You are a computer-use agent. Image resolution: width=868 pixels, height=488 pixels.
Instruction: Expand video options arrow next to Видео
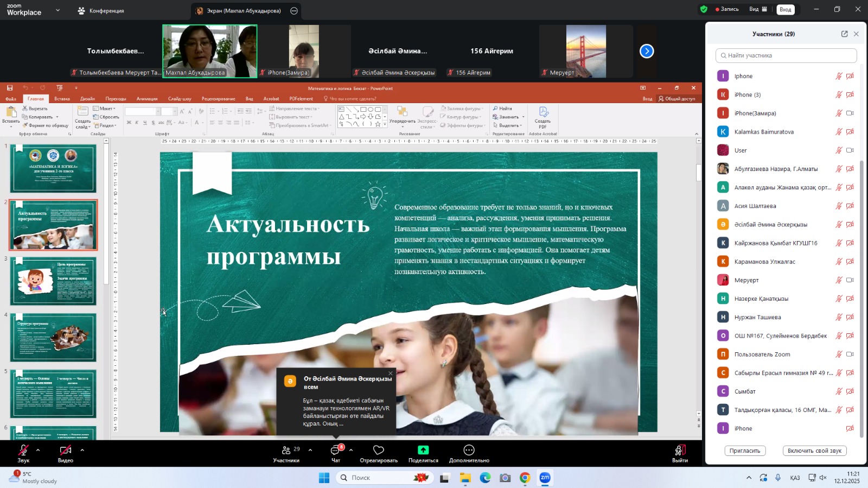pos(82,450)
